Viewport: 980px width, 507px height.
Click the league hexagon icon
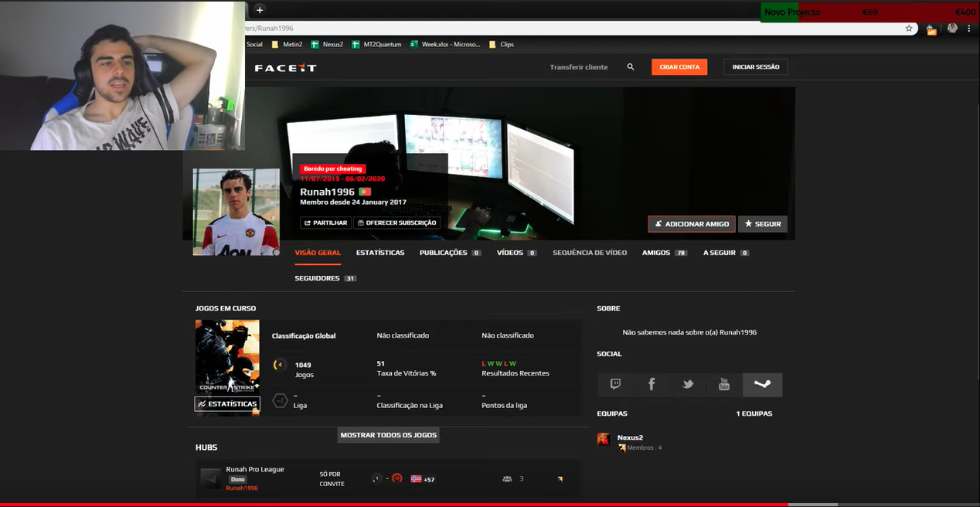click(x=280, y=400)
